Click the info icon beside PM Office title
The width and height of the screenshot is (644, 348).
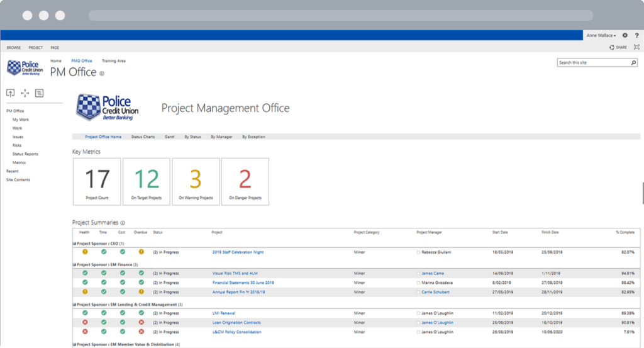click(102, 74)
